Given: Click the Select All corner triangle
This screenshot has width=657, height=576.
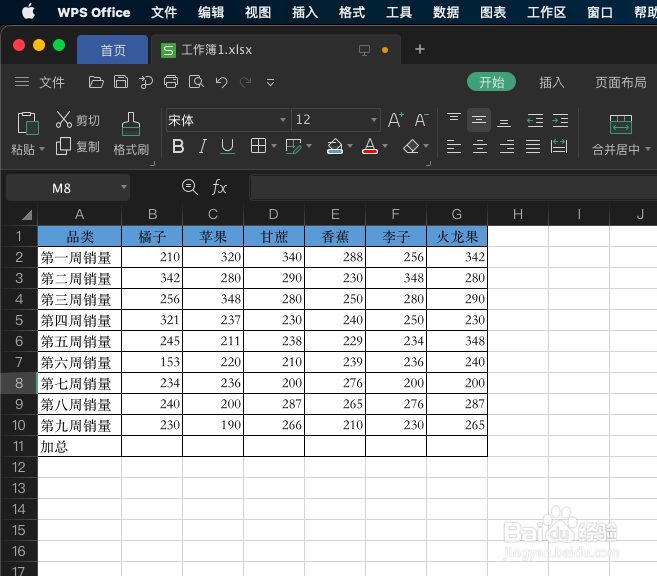Looking at the screenshot, I should tap(27, 215).
